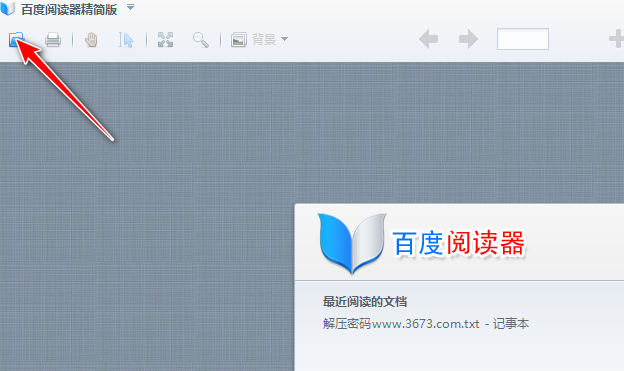Open the title bar dropdown menu arrow
The image size is (624, 371).
pyautogui.click(x=130, y=7)
